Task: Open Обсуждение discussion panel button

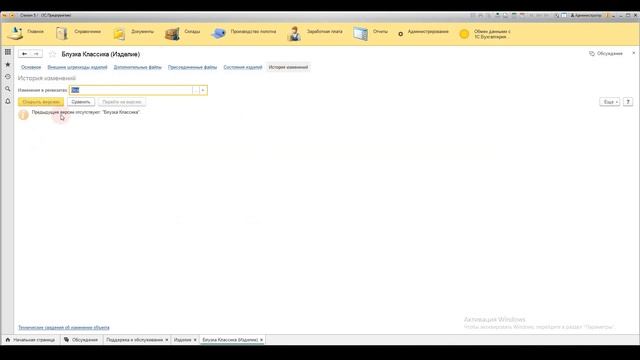Action: (x=606, y=53)
